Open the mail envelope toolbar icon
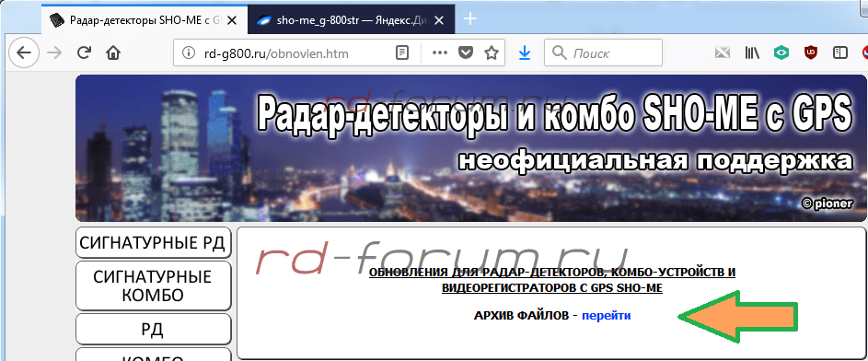The image size is (868, 361). point(723,53)
